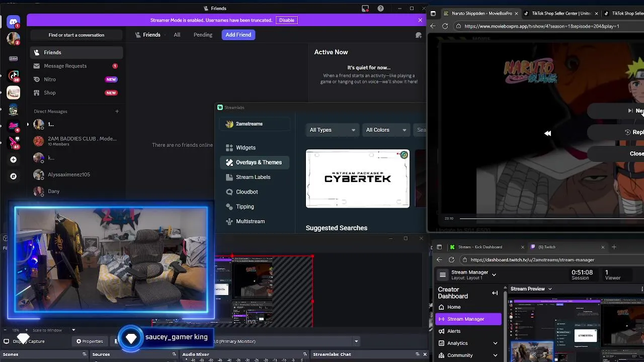
Task: Open the TikTok server icon in Discord
Action: tap(14, 76)
